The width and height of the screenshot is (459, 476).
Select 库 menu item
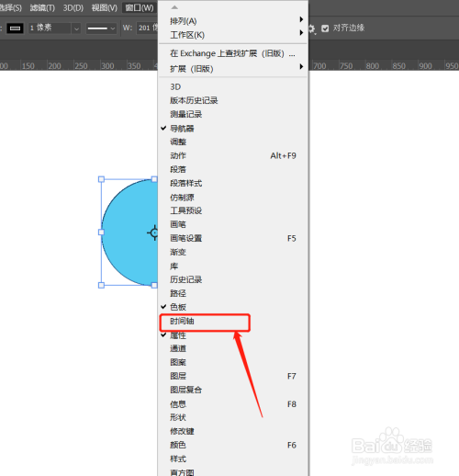pos(233,266)
